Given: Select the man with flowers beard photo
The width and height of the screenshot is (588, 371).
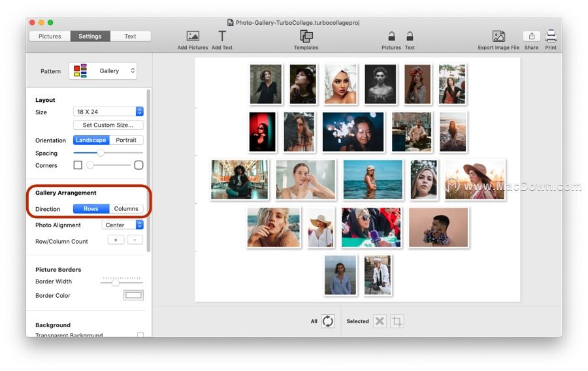Looking at the screenshot, I should click(438, 227).
